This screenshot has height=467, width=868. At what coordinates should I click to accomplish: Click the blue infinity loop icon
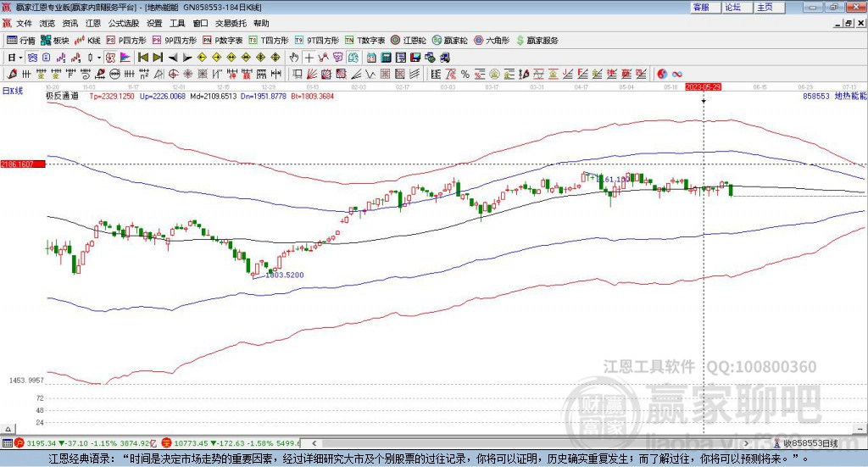[x=677, y=74]
